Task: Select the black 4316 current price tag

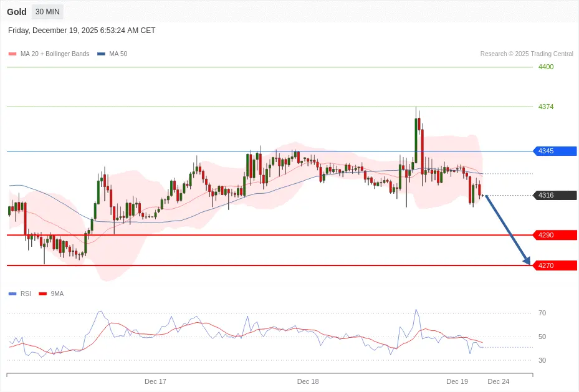Action: click(x=554, y=195)
